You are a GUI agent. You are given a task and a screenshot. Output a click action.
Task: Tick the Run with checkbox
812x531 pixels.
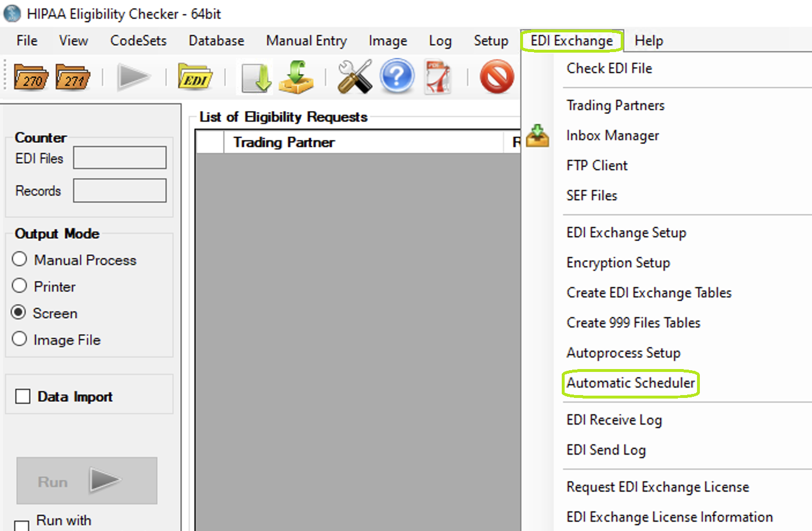(22, 525)
